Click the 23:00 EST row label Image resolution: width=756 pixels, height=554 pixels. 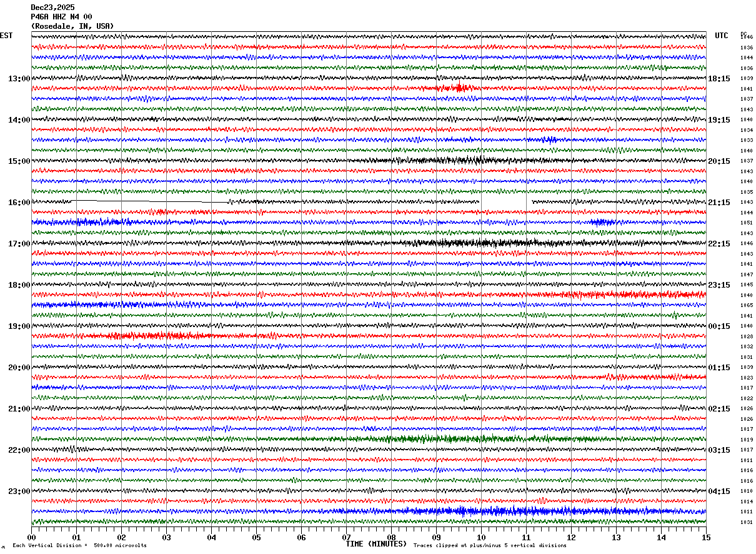tap(19, 491)
